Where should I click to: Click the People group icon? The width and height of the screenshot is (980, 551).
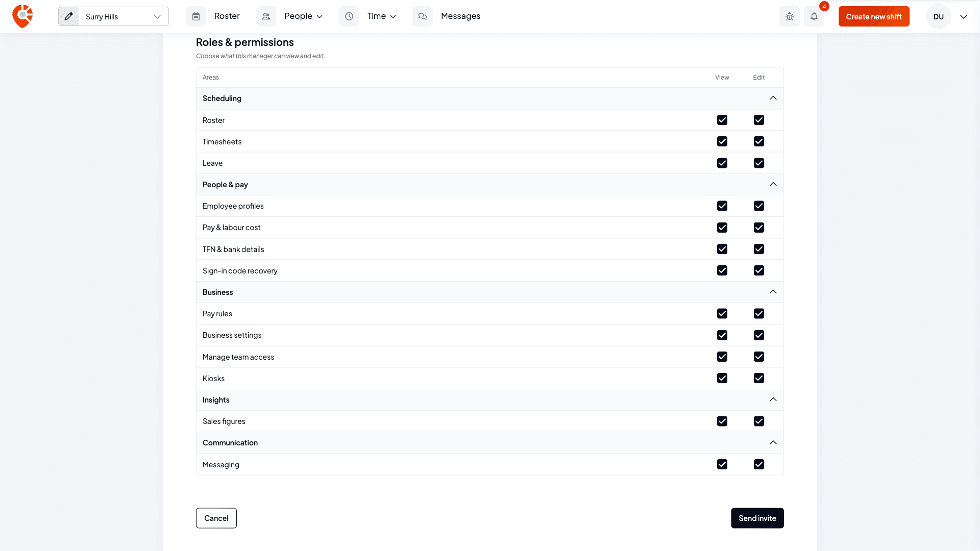point(266,16)
